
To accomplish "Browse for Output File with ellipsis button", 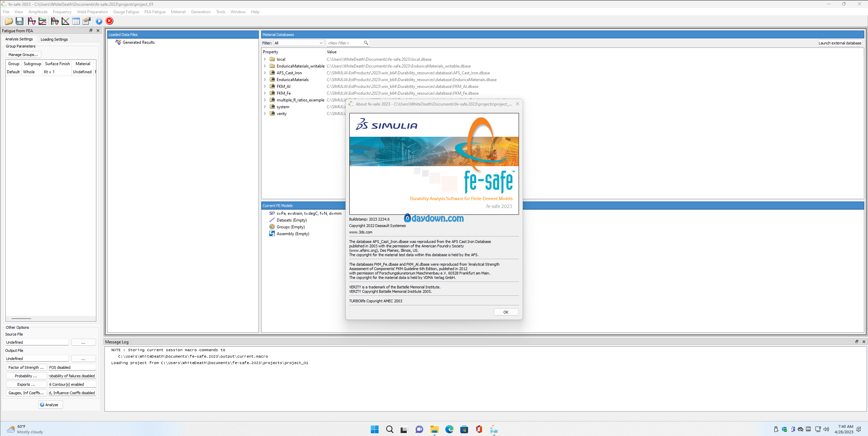I will pyautogui.click(x=83, y=359).
